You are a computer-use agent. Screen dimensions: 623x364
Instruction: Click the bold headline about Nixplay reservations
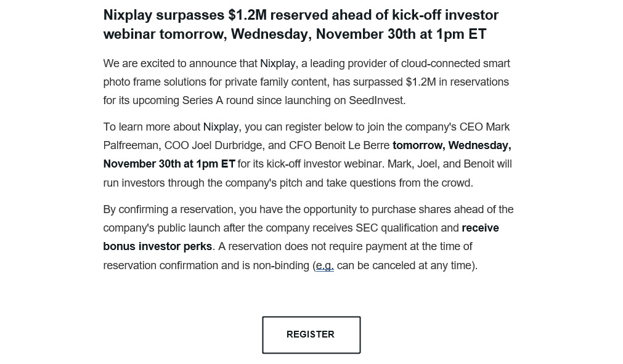pyautogui.click(x=301, y=25)
